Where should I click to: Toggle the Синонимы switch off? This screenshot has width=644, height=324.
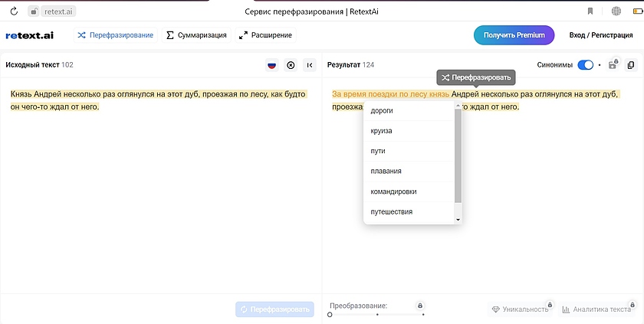(x=586, y=65)
